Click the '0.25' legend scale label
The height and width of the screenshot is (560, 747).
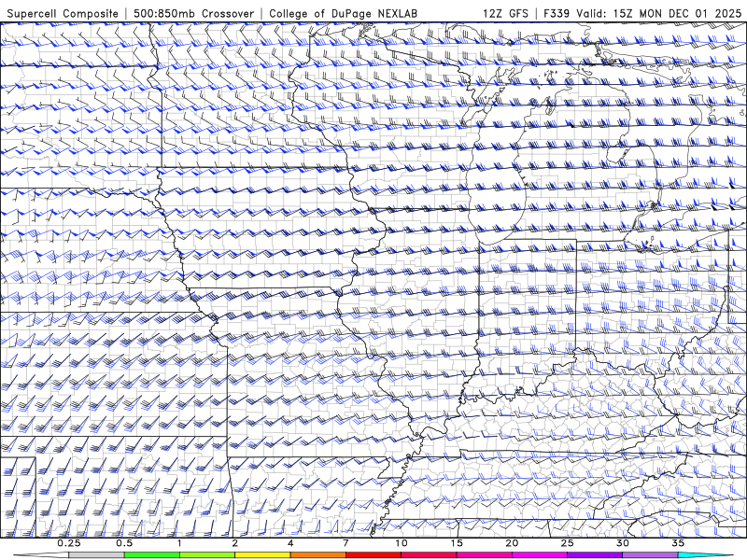point(69,543)
